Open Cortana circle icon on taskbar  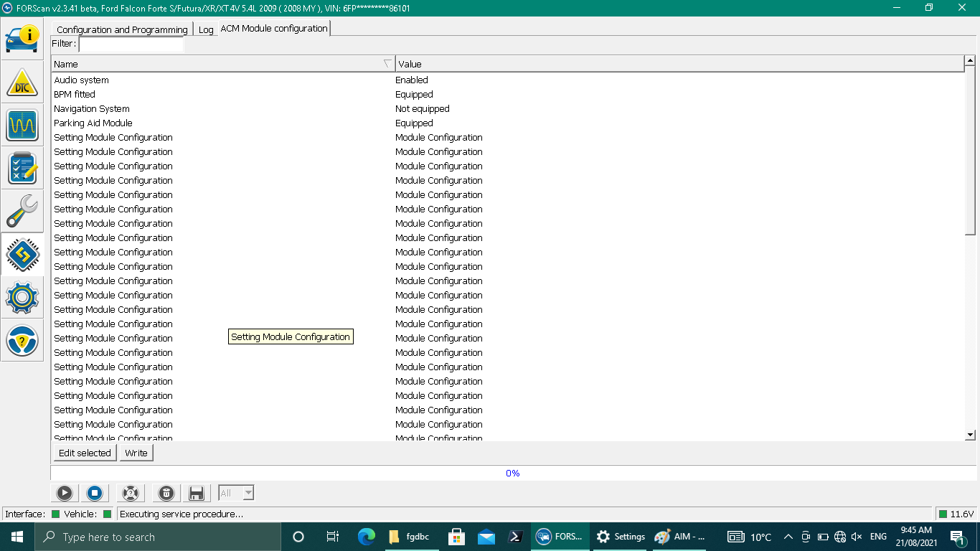click(x=298, y=537)
